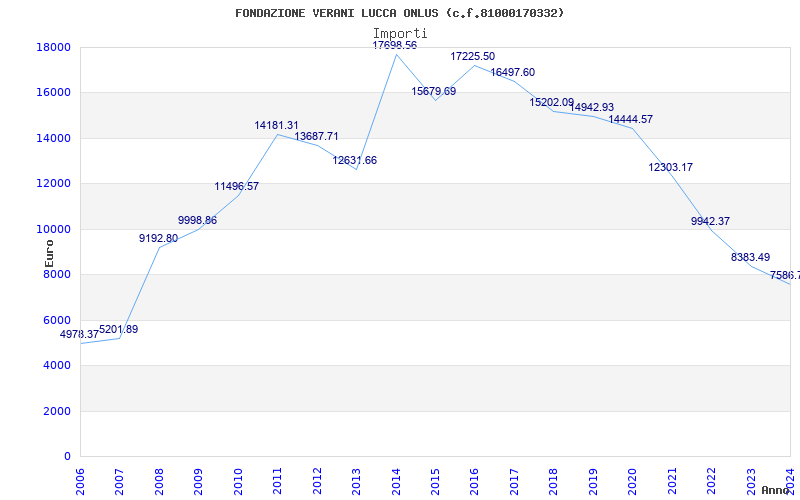Click the 2017 year axis label
Screen dimensions: 800x500
coord(514,481)
